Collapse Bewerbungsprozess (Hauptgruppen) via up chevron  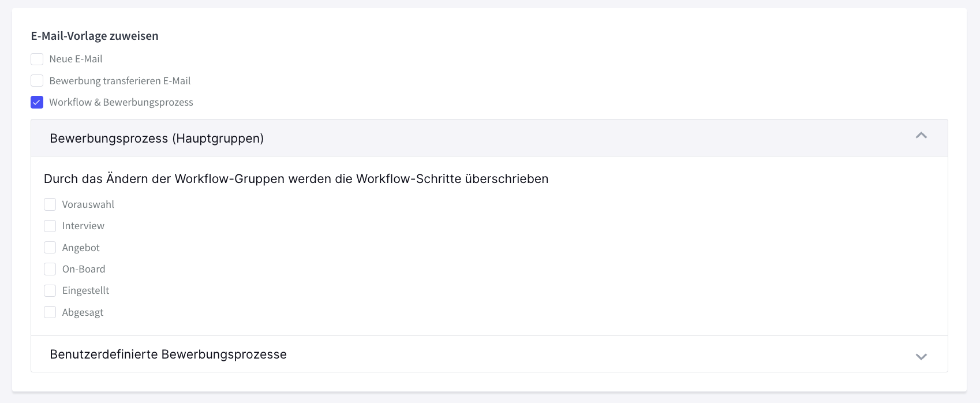pos(921,136)
